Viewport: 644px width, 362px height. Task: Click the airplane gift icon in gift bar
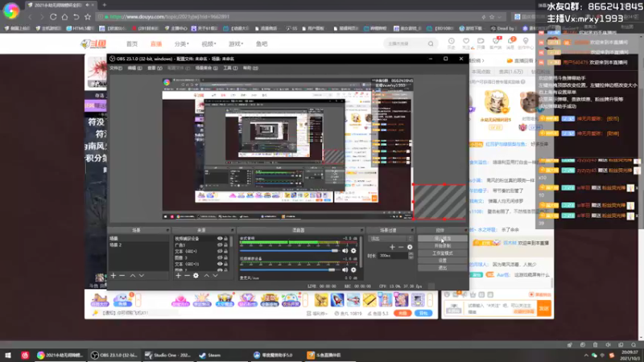click(353, 299)
